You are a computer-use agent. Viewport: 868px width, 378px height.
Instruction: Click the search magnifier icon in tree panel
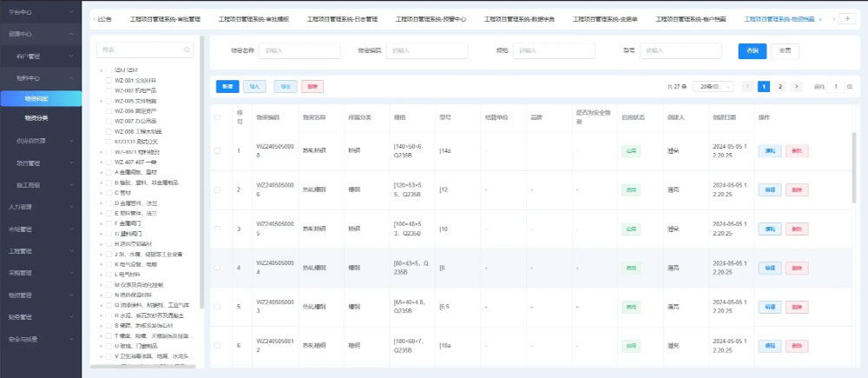click(187, 50)
